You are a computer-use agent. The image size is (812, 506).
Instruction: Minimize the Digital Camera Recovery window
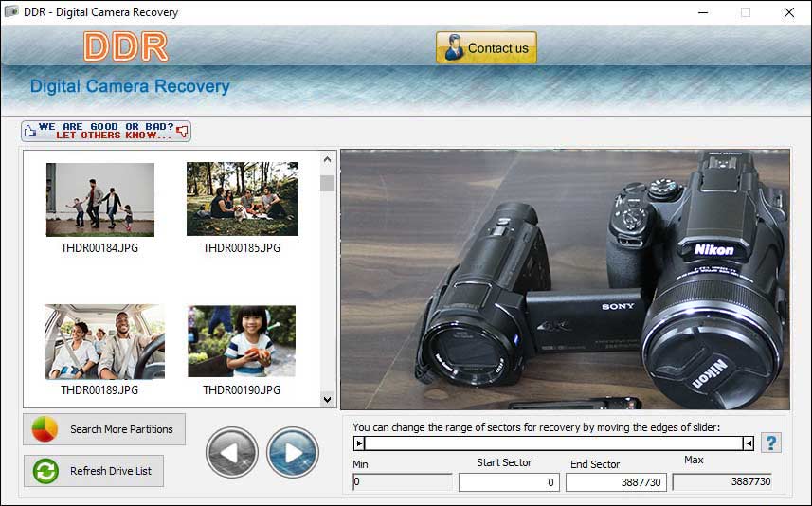click(703, 12)
